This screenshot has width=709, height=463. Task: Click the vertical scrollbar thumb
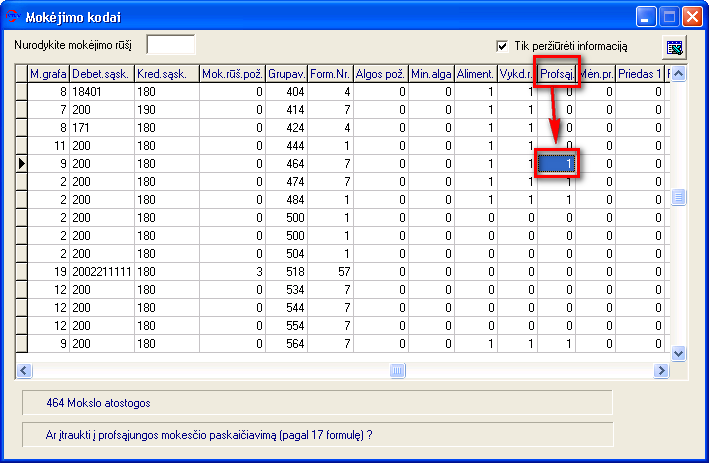click(678, 197)
